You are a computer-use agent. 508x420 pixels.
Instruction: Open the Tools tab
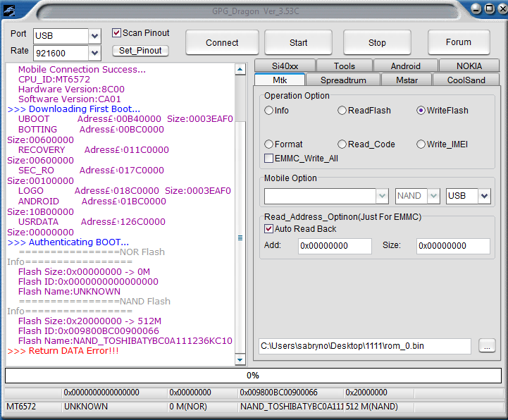(x=345, y=66)
